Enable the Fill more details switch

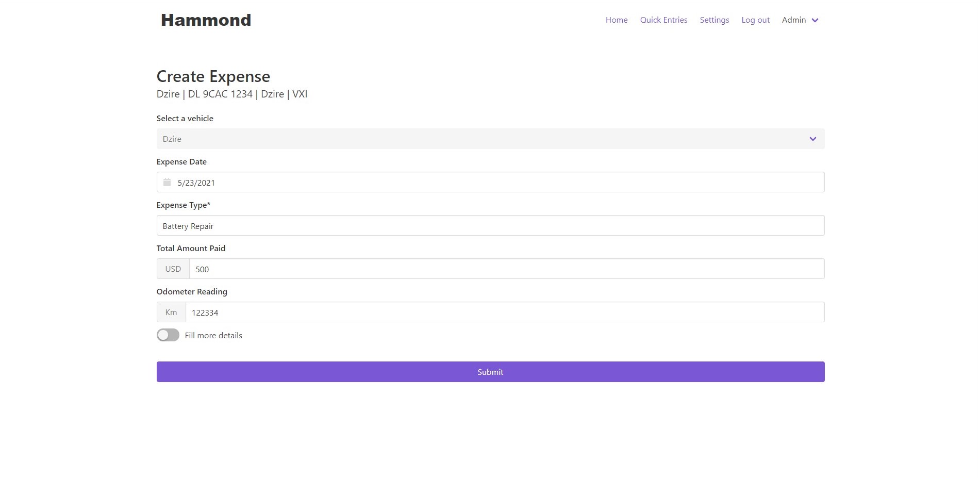pos(168,335)
